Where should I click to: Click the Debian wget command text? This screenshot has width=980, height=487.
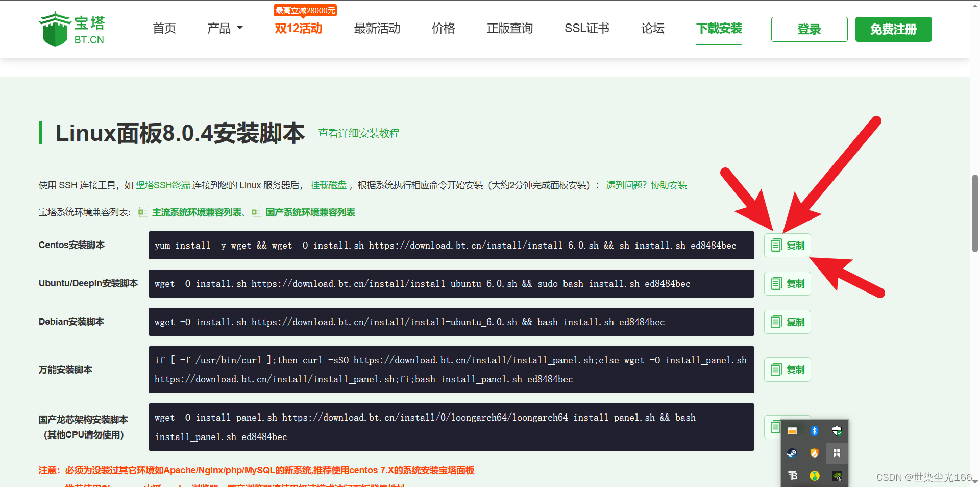click(410, 322)
